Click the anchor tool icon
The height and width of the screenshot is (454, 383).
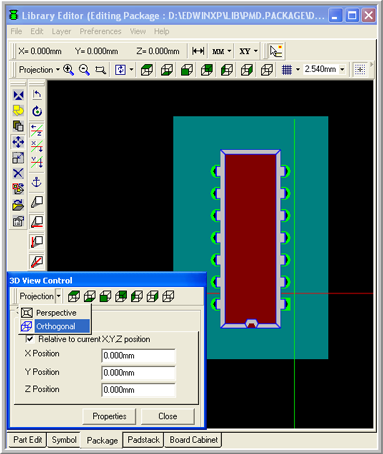coord(36,182)
